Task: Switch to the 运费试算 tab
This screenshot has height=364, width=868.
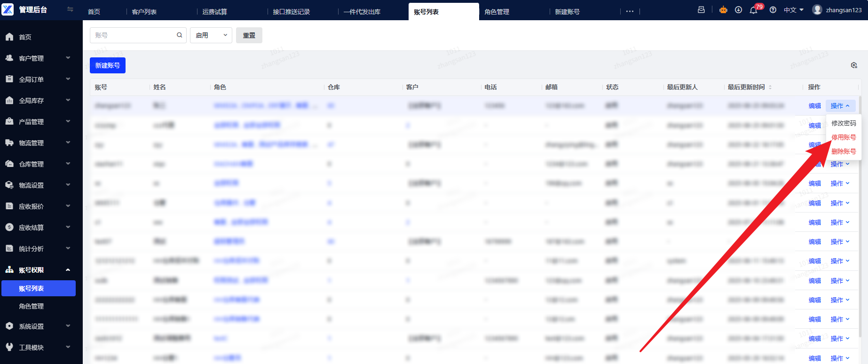Action: coord(215,12)
